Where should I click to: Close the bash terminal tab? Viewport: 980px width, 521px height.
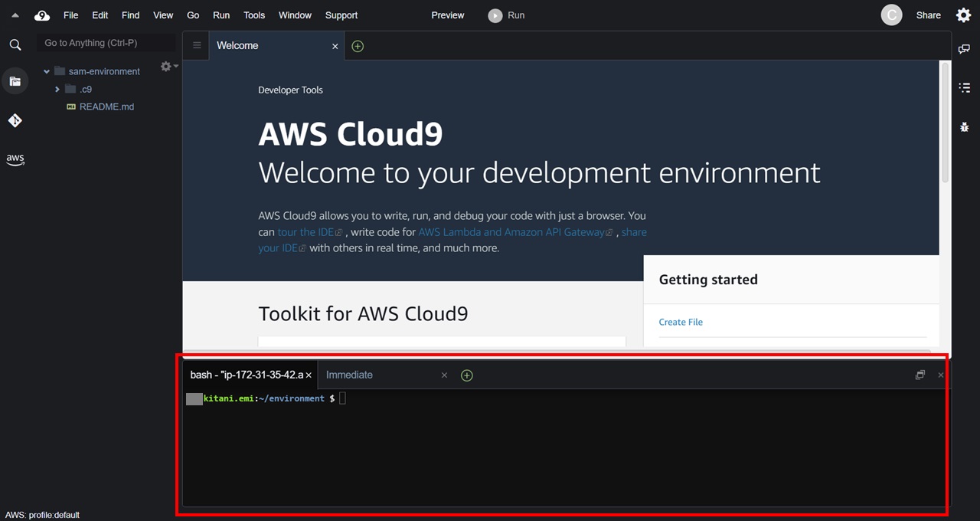tap(309, 375)
